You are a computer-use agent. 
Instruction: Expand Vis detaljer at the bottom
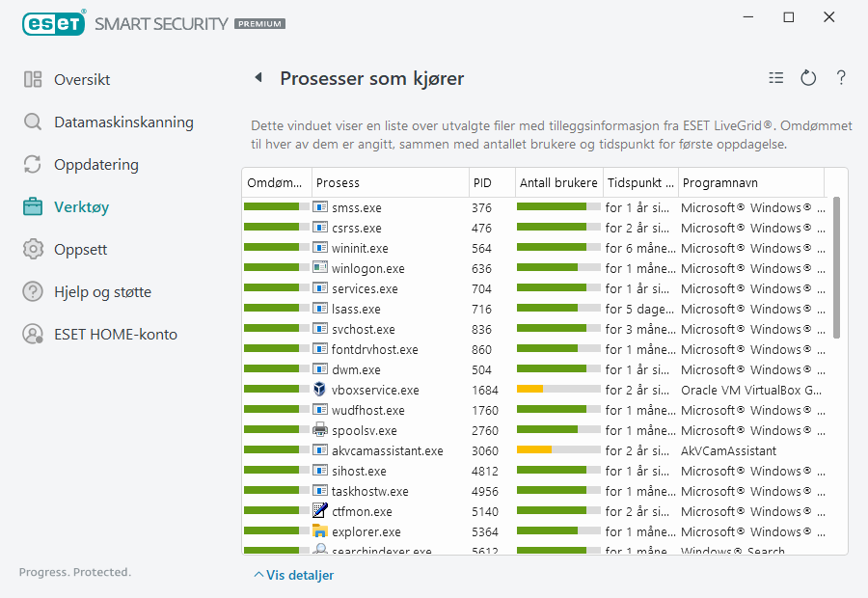click(294, 575)
